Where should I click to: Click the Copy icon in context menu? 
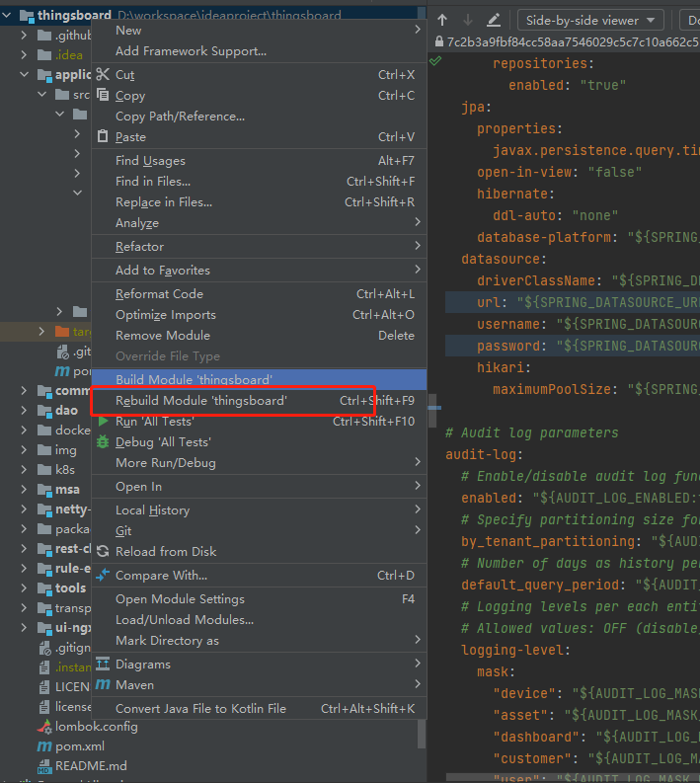[x=103, y=95]
